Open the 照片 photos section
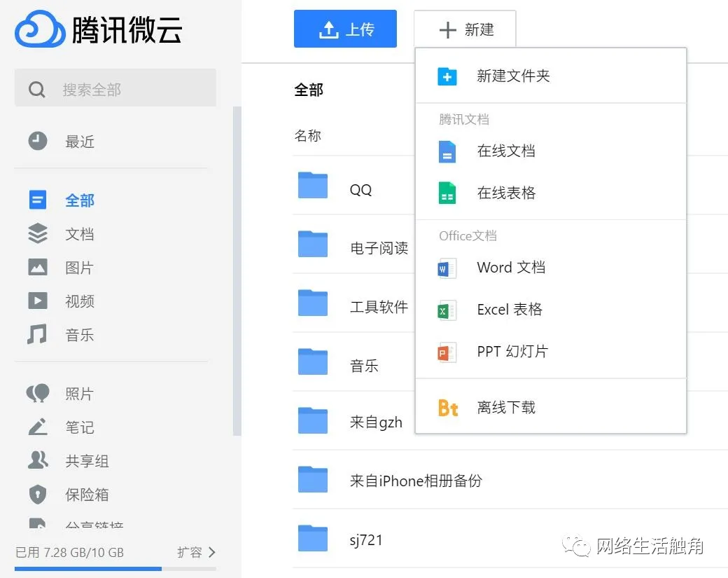Image resolution: width=728 pixels, height=578 pixels. pyautogui.click(x=79, y=394)
